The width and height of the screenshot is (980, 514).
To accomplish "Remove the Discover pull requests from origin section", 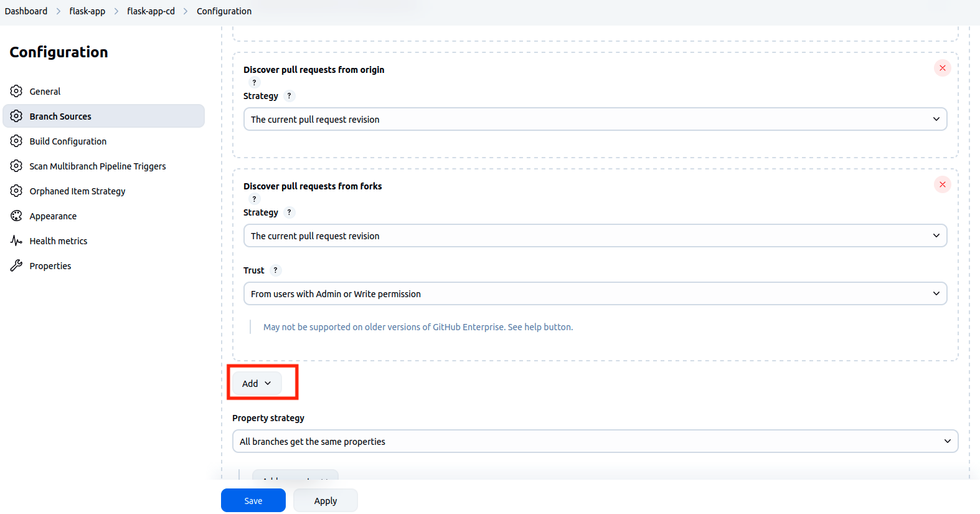I will pyautogui.click(x=942, y=68).
